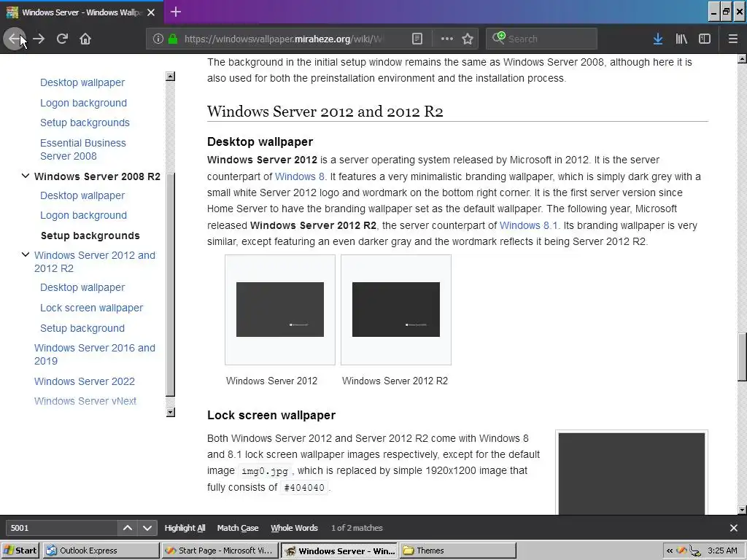Go forward with the forward arrow
Screen dimensions: 747x560
[39, 39]
